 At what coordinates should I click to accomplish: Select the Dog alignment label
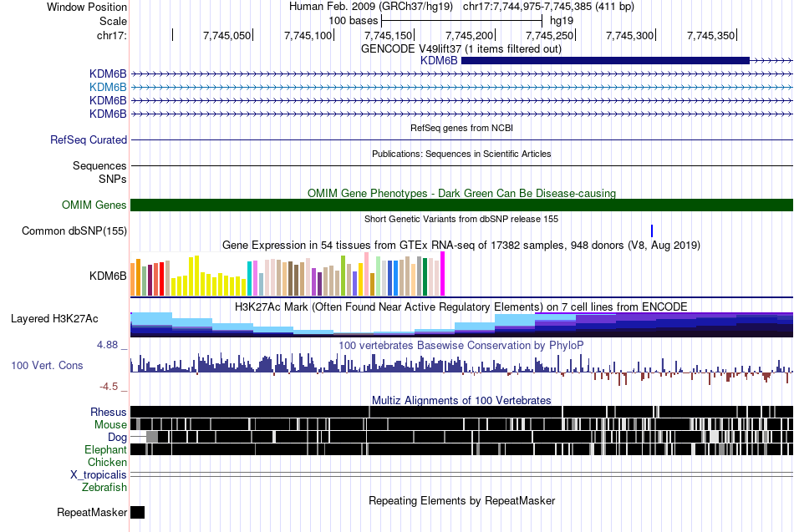tap(117, 438)
